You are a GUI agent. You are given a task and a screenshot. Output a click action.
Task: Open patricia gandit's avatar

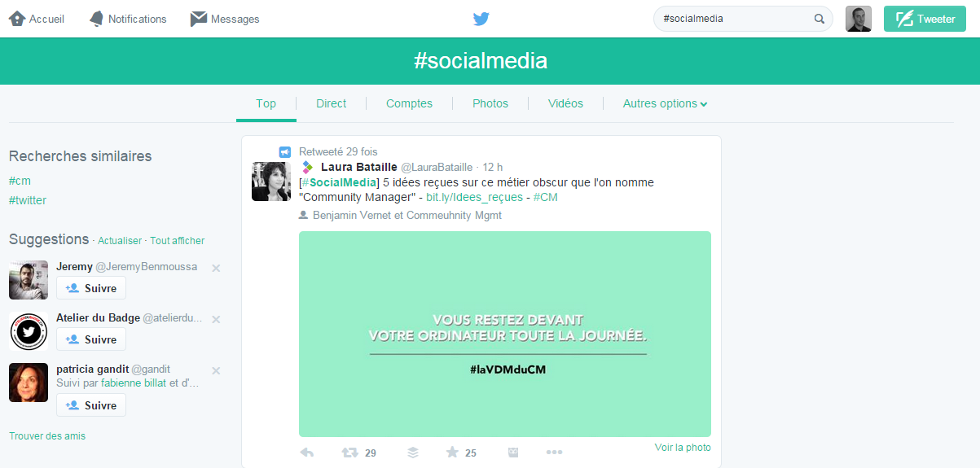pyautogui.click(x=29, y=383)
